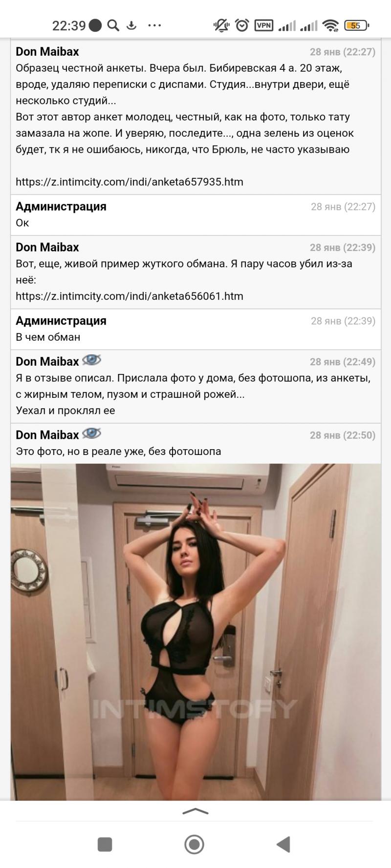Tap the 28 янв (22:50) timestamp
The height and width of the screenshot is (868, 391).
[x=343, y=435]
